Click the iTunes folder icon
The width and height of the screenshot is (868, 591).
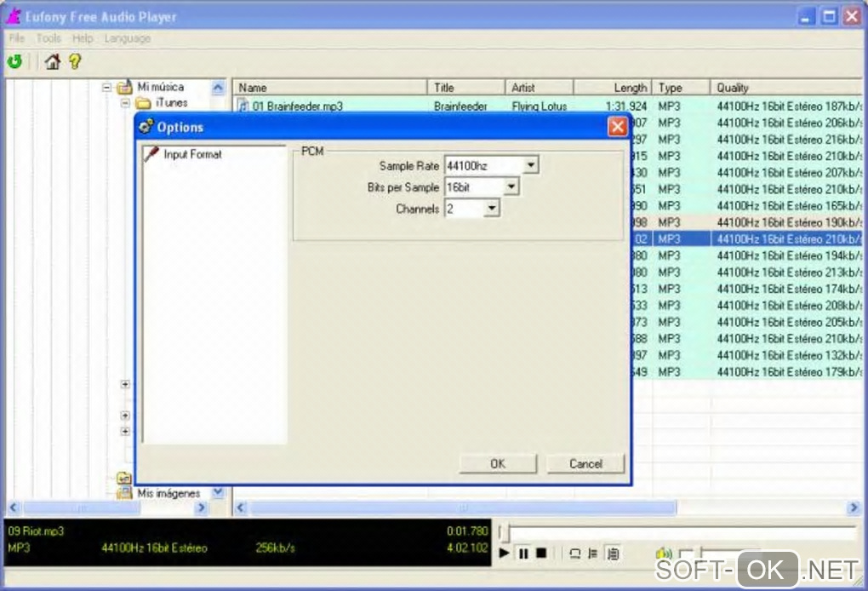[x=144, y=103]
